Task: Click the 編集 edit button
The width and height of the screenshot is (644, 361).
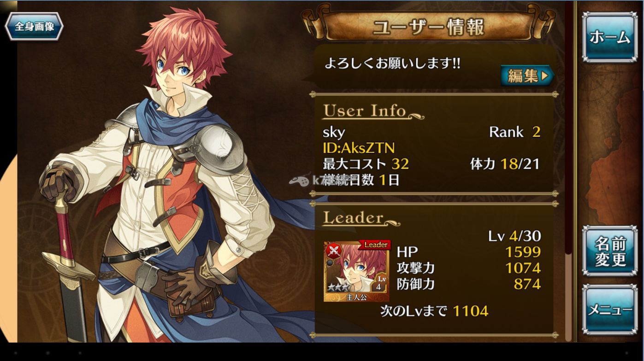Action: pyautogui.click(x=527, y=76)
